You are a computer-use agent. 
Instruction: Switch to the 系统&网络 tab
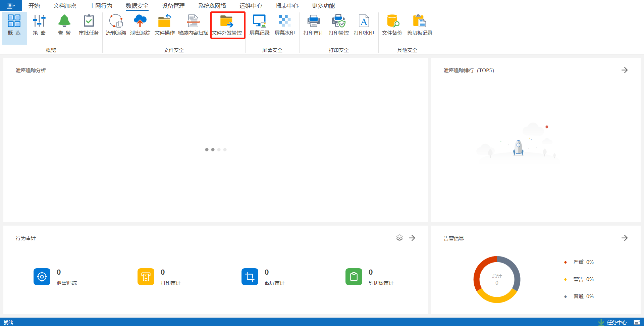tap(212, 6)
